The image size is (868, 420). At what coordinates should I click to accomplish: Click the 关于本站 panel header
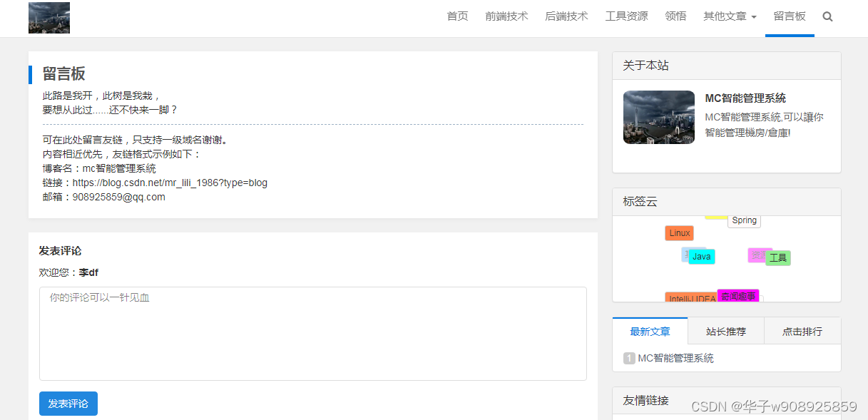point(727,66)
